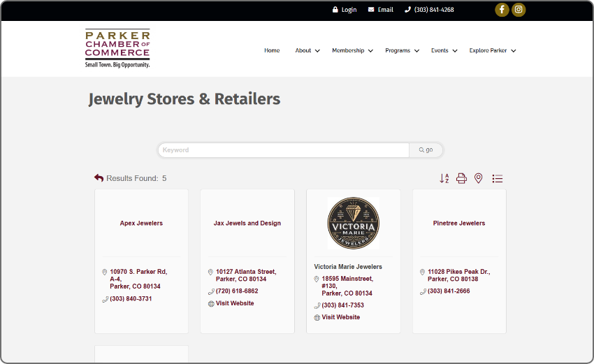
Task: Open the Programs menu item
Action: point(398,50)
